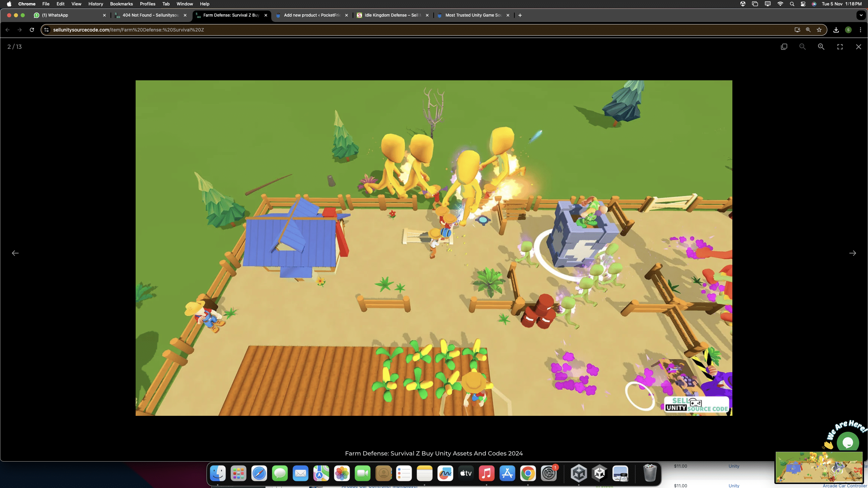The width and height of the screenshot is (868, 488).
Task: Open the History menu
Action: pyautogui.click(x=96, y=4)
